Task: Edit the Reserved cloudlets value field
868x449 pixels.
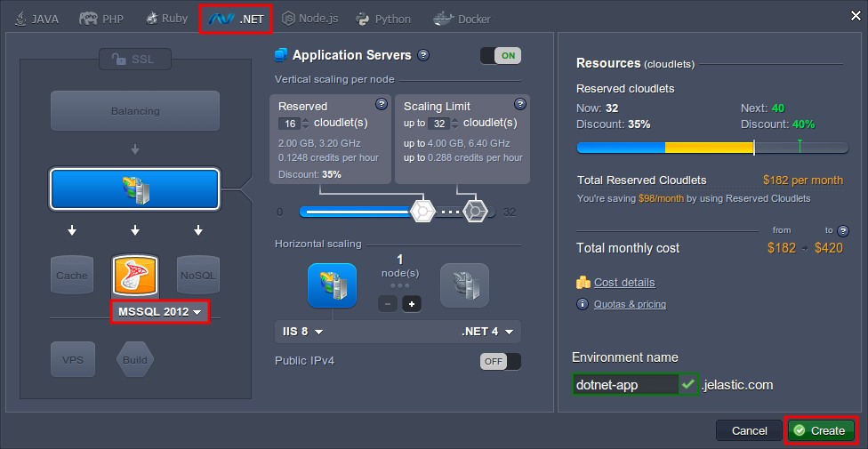Action: pyautogui.click(x=289, y=124)
